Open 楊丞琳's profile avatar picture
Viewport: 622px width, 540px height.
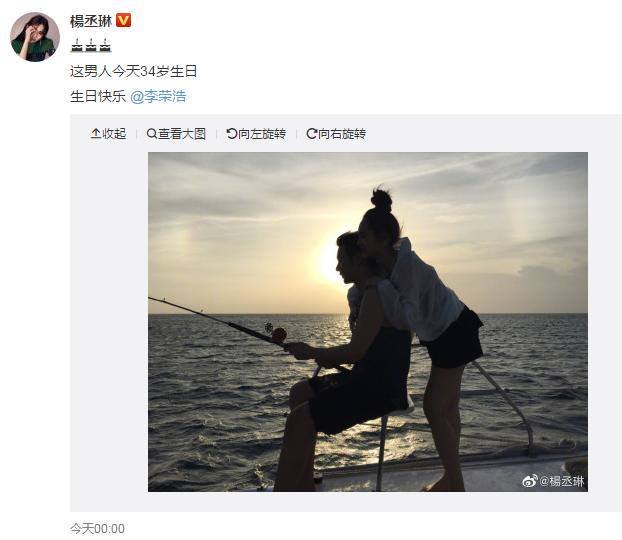(35, 37)
